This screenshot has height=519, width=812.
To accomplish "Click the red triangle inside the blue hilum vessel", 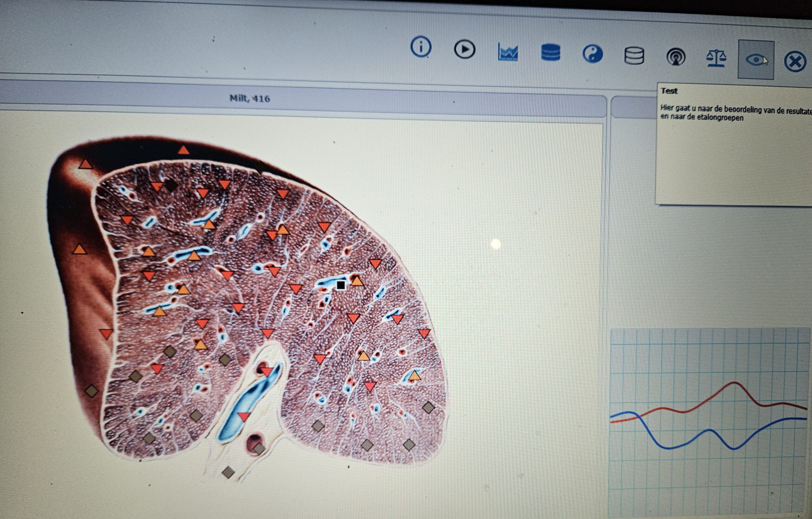I will click(244, 417).
